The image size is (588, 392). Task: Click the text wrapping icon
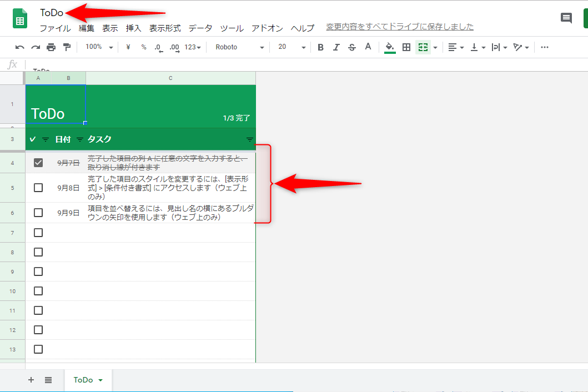496,47
